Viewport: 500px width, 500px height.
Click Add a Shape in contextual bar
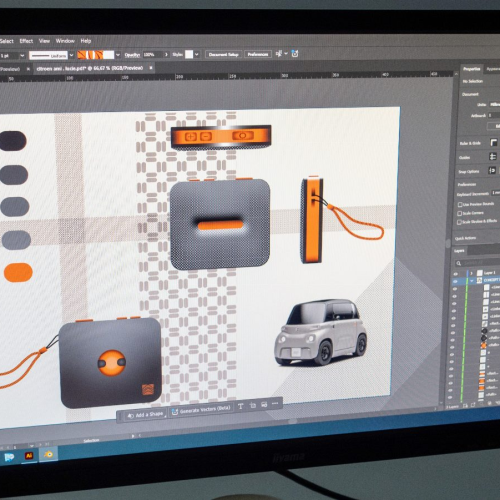click(146, 415)
